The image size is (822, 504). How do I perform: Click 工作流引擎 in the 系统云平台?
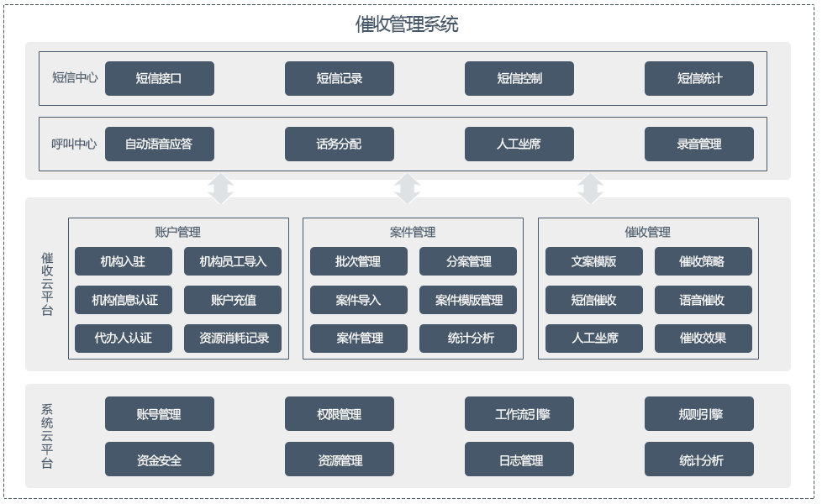(519, 413)
